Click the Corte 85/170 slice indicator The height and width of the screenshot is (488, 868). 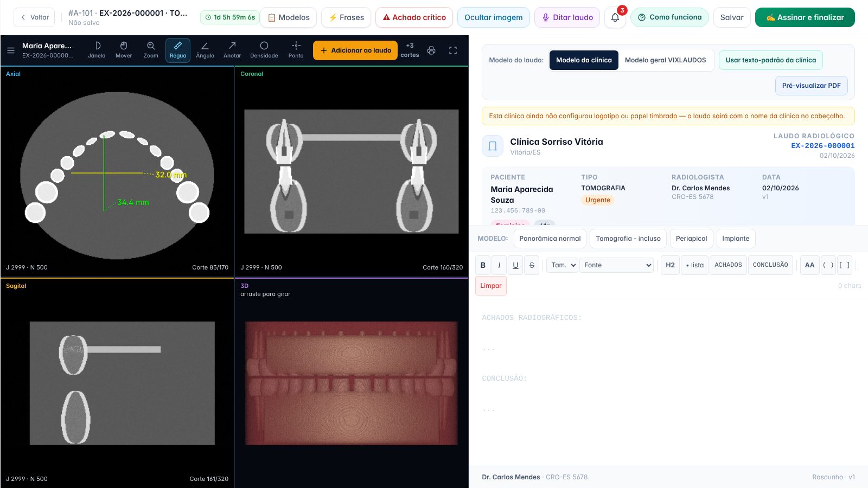coord(210,267)
